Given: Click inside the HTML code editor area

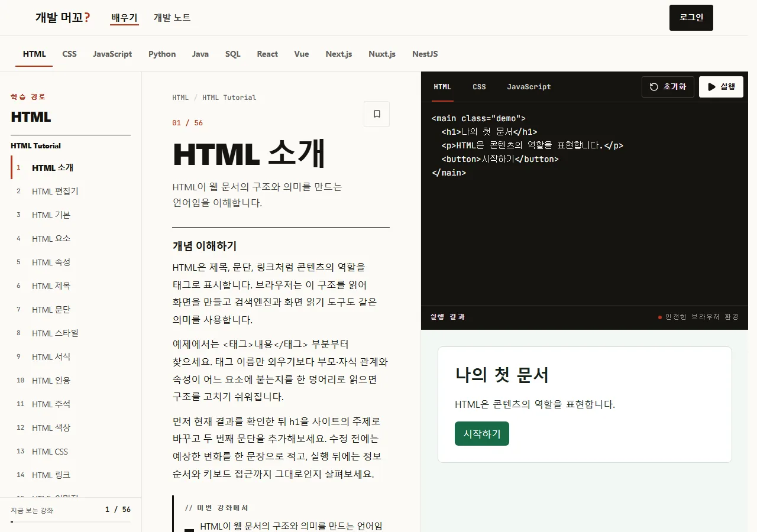Looking at the screenshot, I should [x=584, y=204].
